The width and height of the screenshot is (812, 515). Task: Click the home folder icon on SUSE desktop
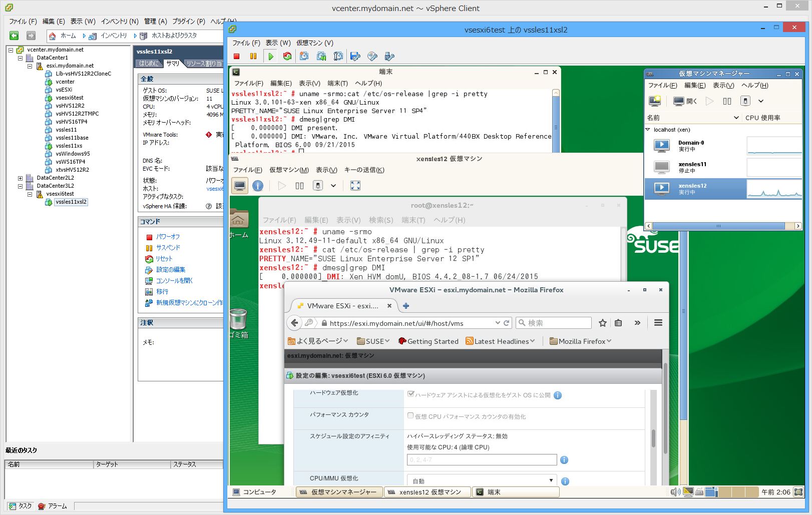[238, 219]
